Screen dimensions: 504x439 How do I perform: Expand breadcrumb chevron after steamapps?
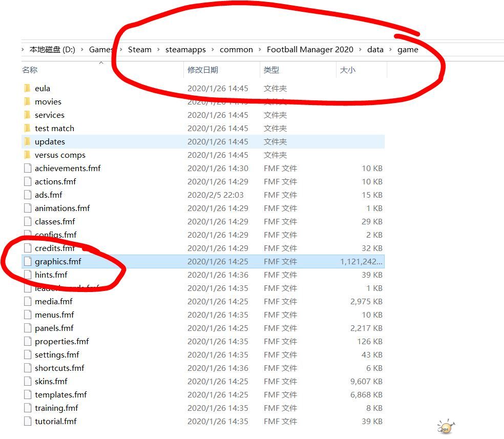coord(213,50)
